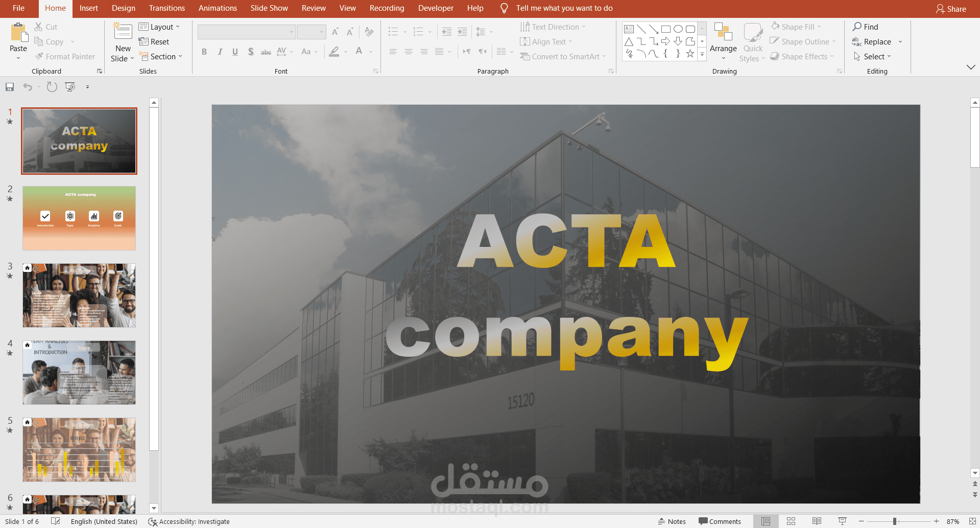Click the Paste clipboard icon
This screenshot has width=980, height=528.
(19, 32)
